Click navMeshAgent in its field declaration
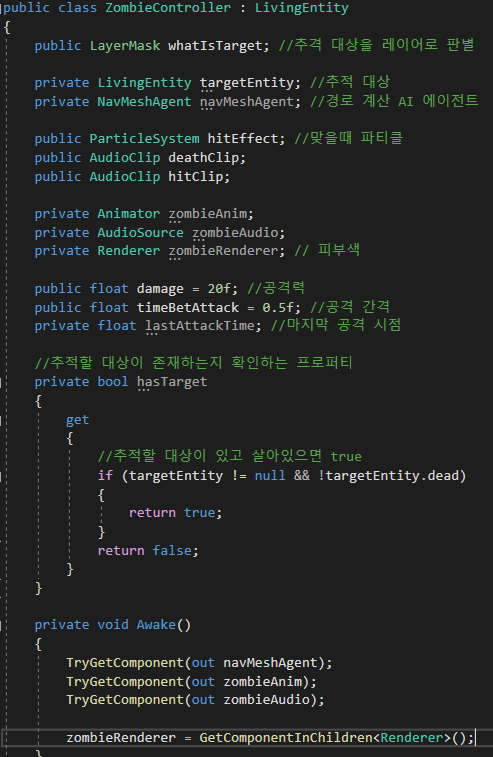The height and width of the screenshot is (757, 493). click(247, 102)
